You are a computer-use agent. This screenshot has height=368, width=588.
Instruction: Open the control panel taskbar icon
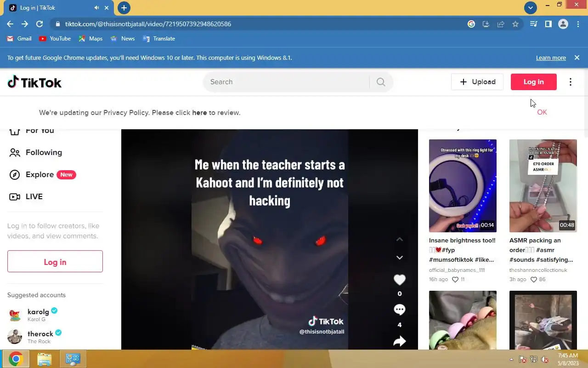click(x=73, y=359)
